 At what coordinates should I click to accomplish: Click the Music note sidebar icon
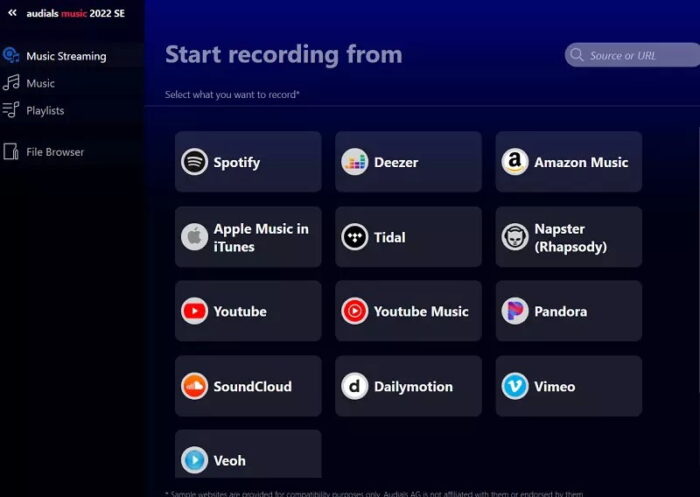pyautogui.click(x=11, y=83)
